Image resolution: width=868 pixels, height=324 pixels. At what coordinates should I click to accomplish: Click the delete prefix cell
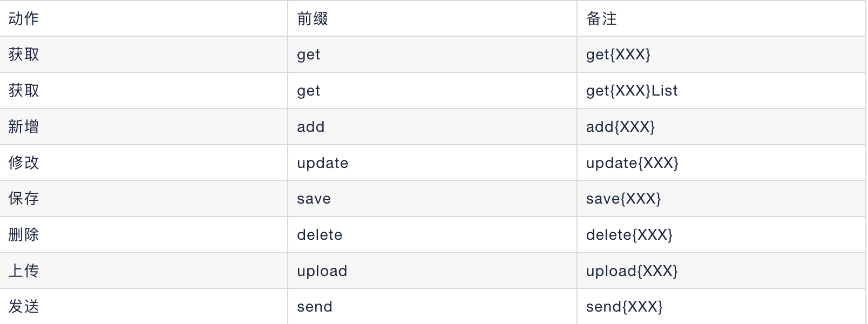pyautogui.click(x=320, y=235)
